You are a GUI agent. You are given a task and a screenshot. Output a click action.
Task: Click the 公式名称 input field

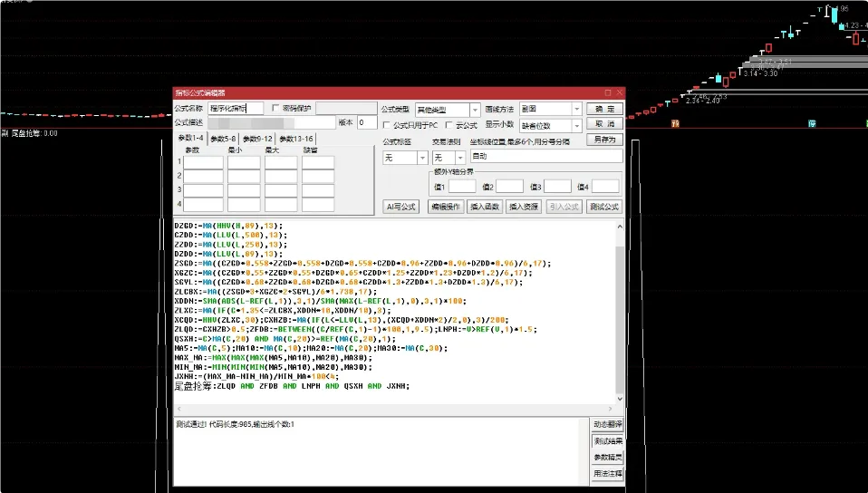pyautogui.click(x=236, y=109)
